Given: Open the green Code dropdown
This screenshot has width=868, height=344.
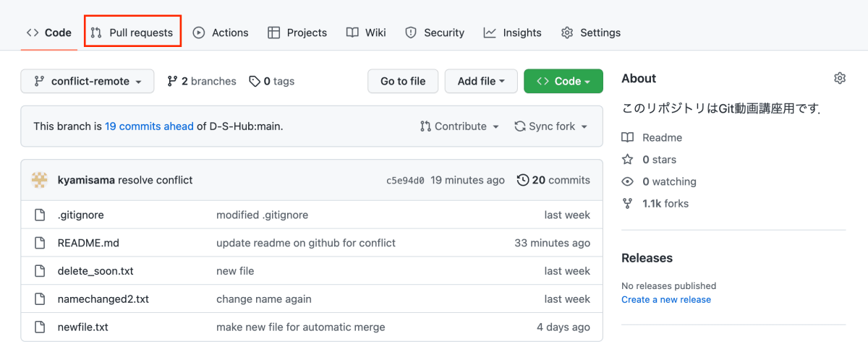Looking at the screenshot, I should coord(563,82).
